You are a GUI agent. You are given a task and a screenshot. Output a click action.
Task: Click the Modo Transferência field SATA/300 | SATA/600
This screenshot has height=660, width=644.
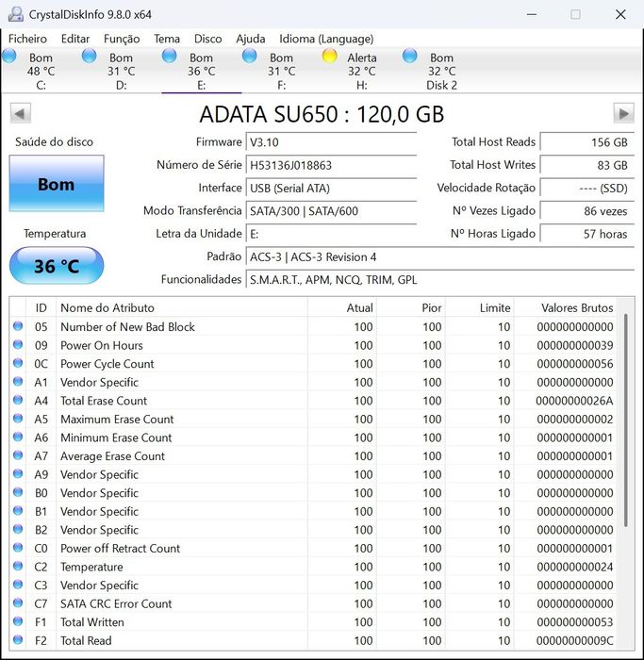331,211
